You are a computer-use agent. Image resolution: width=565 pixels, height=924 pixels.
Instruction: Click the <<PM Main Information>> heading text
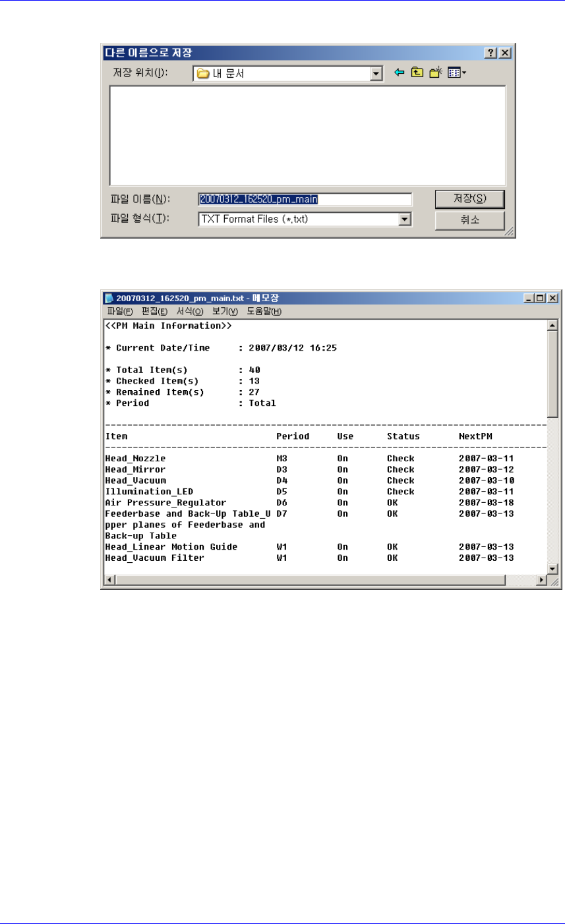coord(168,326)
